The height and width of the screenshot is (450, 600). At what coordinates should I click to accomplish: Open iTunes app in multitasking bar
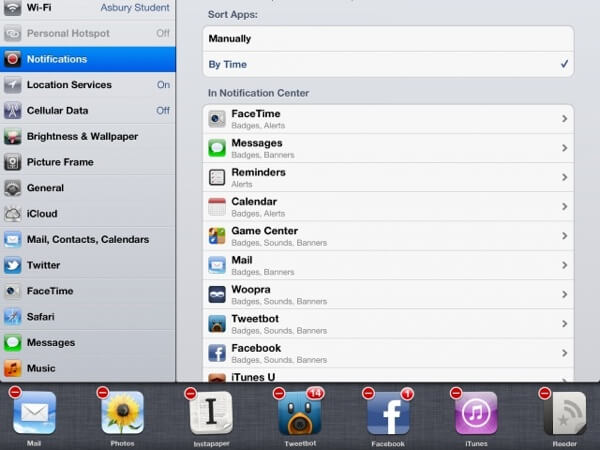coord(476,413)
